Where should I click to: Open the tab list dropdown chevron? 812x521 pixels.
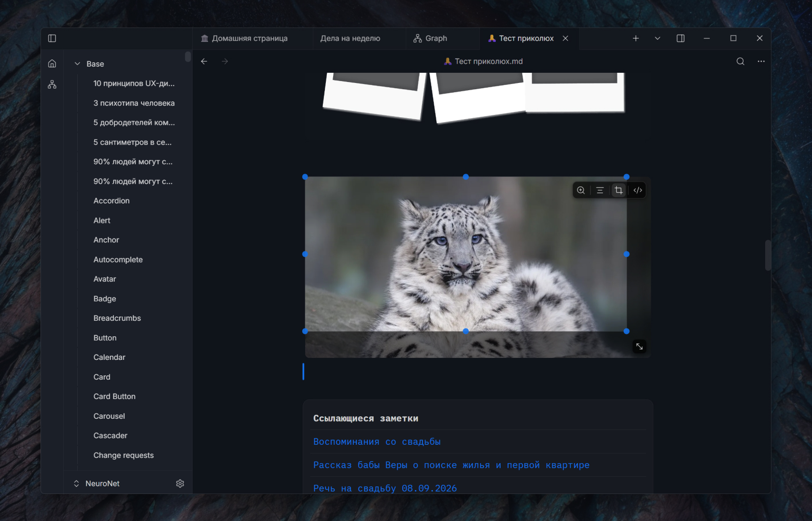click(x=658, y=38)
